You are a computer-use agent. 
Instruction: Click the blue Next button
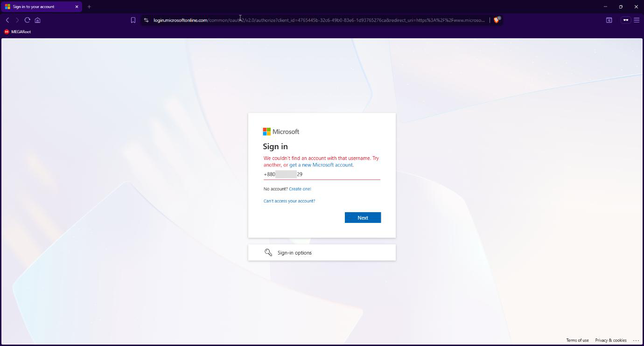pos(363,218)
